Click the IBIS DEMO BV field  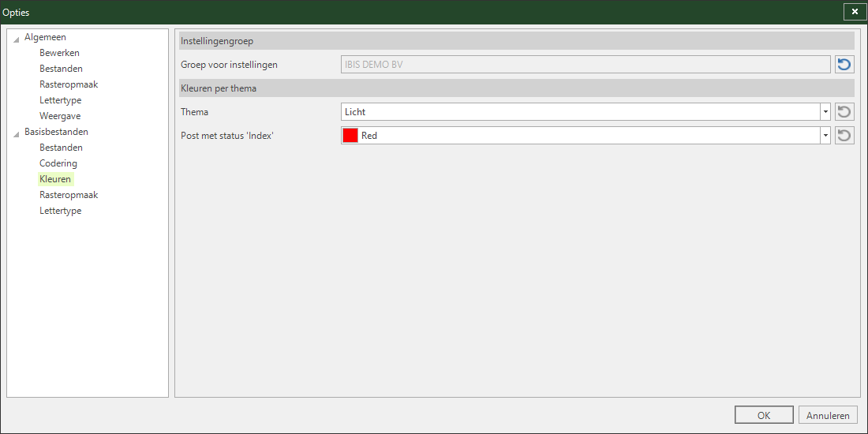pyautogui.click(x=586, y=65)
